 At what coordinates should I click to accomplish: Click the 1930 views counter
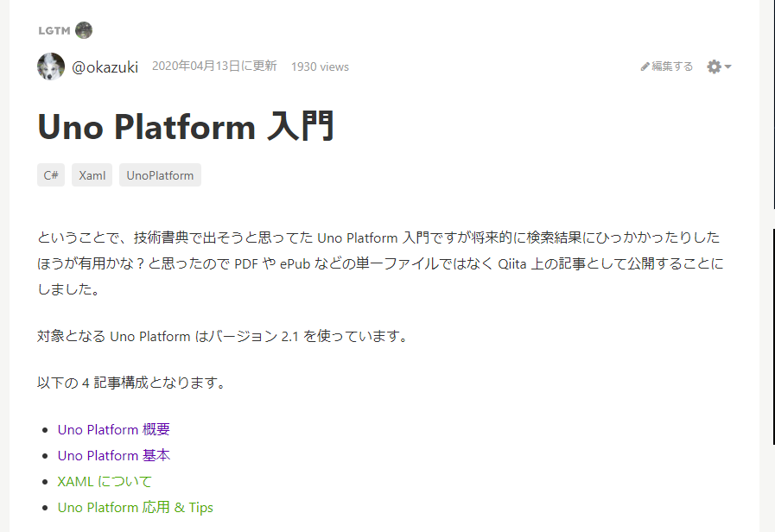(x=320, y=66)
